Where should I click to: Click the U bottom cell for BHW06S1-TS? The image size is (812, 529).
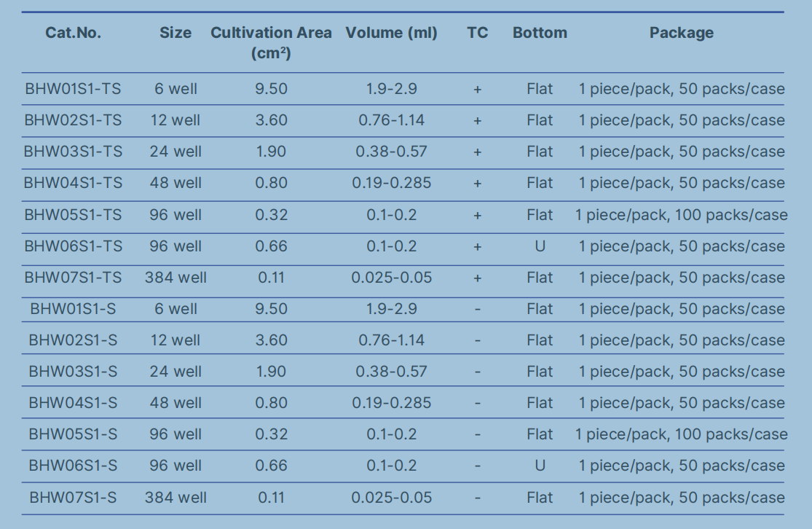pyautogui.click(x=540, y=246)
